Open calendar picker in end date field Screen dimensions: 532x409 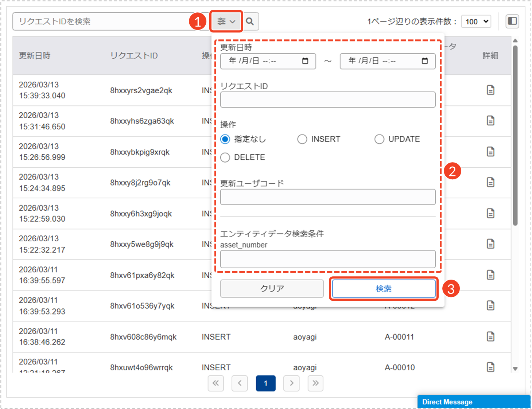pyautogui.click(x=425, y=61)
